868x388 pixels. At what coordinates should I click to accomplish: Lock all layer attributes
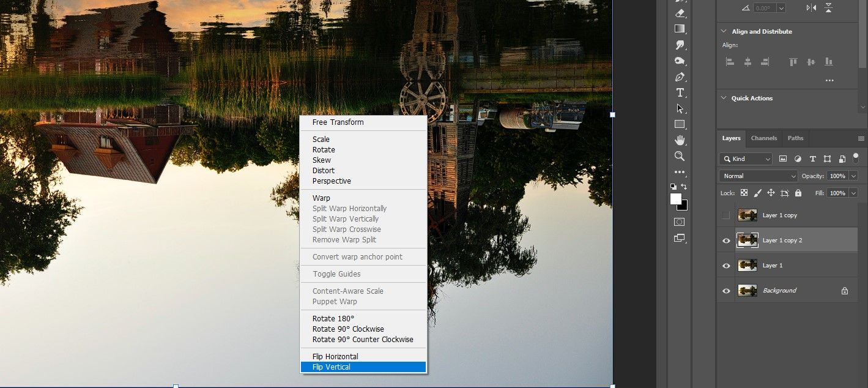click(798, 193)
